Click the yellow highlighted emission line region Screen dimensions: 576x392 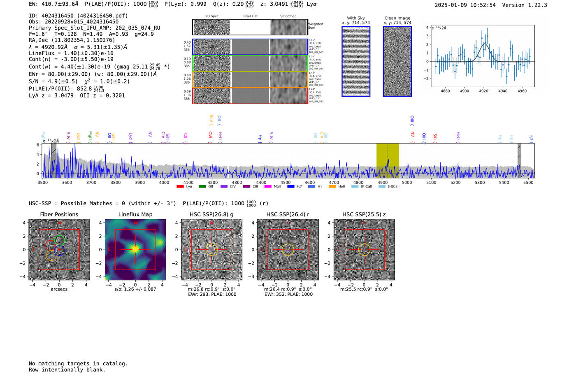click(388, 160)
